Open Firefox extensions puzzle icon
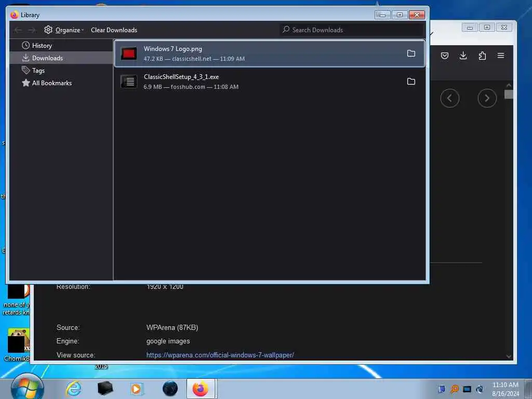This screenshot has height=399, width=532. pos(482,56)
